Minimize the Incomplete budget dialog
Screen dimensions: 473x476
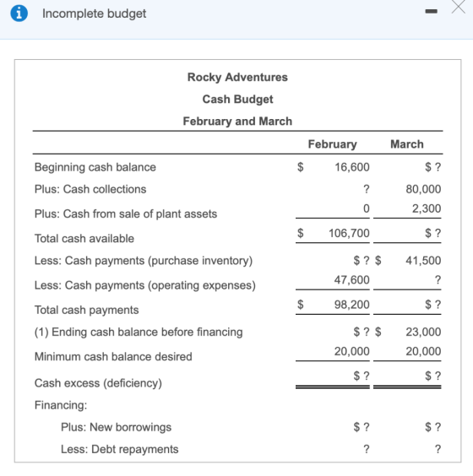[x=431, y=12]
